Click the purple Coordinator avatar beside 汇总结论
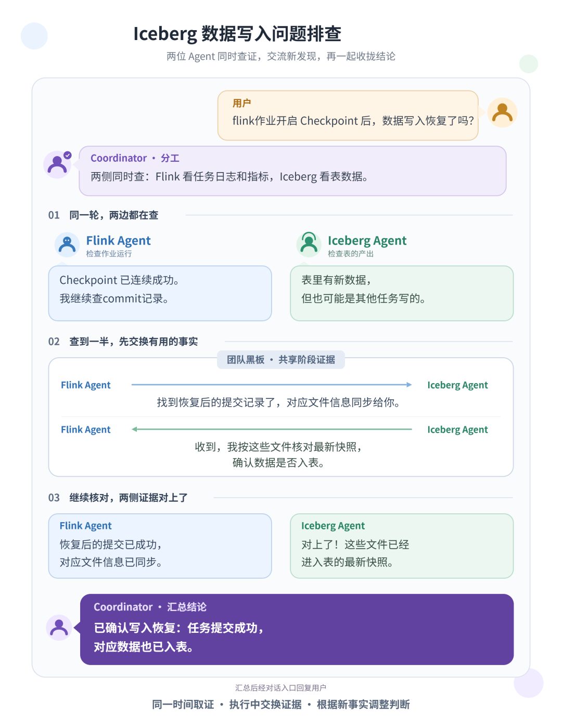Screen dimensions: 562x728 59,628
